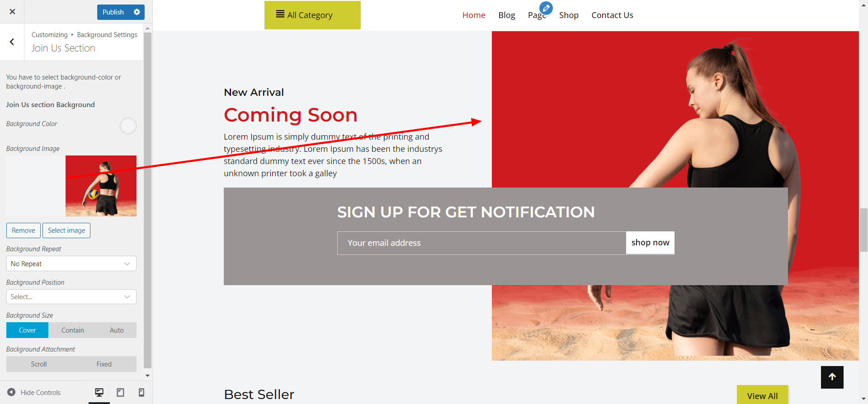This screenshot has width=868, height=404.
Task: Select Cover background size
Action: [x=28, y=330]
